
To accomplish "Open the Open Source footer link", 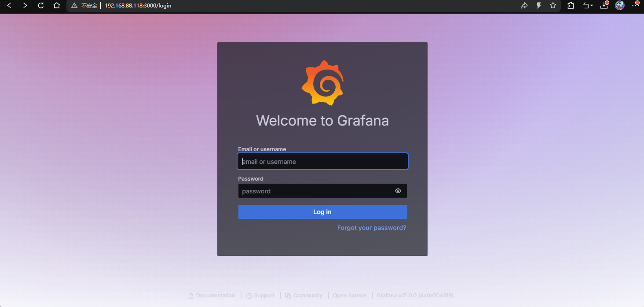I will coord(349,296).
